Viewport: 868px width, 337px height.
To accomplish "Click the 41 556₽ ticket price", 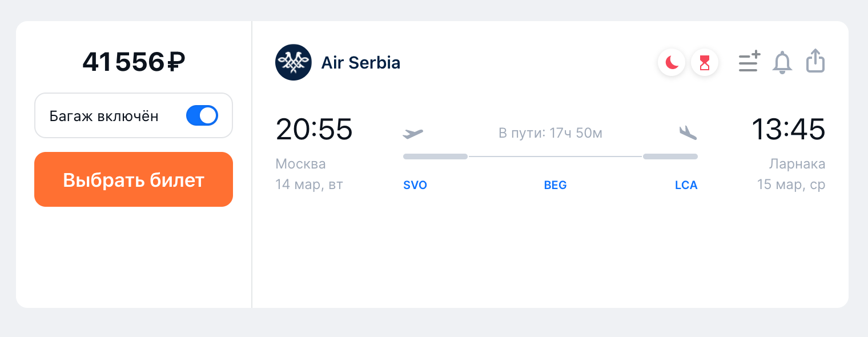I will (134, 62).
